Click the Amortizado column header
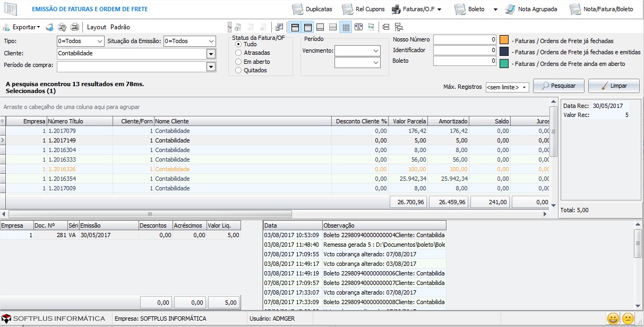Image resolution: width=644 pixels, height=327 pixels. tap(449, 121)
